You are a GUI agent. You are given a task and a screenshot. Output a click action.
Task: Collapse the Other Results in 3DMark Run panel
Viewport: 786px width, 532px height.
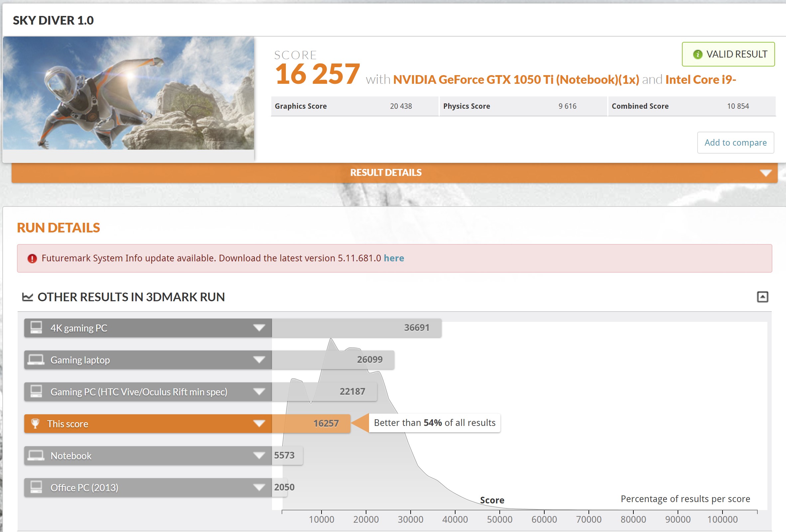(x=762, y=297)
